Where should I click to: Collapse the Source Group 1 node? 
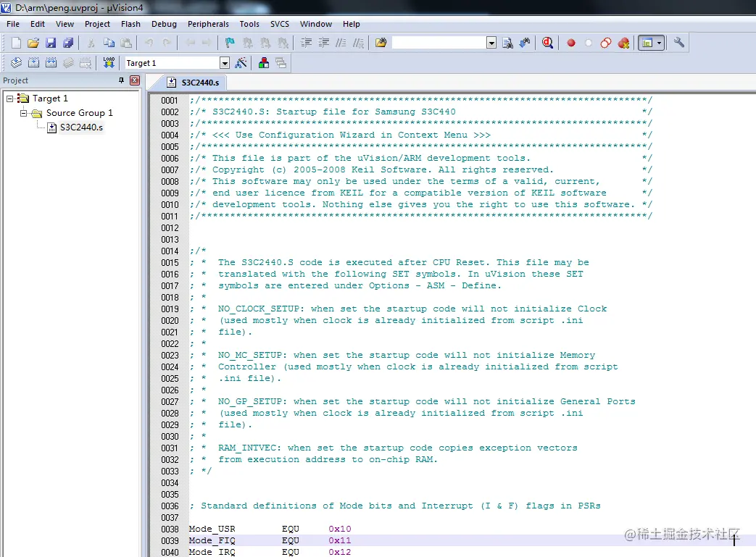coord(23,113)
